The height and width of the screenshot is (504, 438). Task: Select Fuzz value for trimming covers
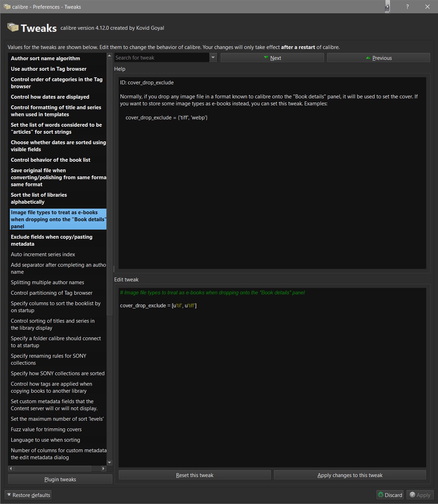pos(58,429)
